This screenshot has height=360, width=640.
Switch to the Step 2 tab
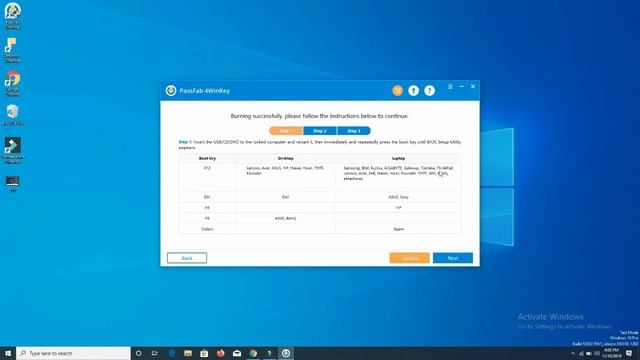click(x=320, y=131)
